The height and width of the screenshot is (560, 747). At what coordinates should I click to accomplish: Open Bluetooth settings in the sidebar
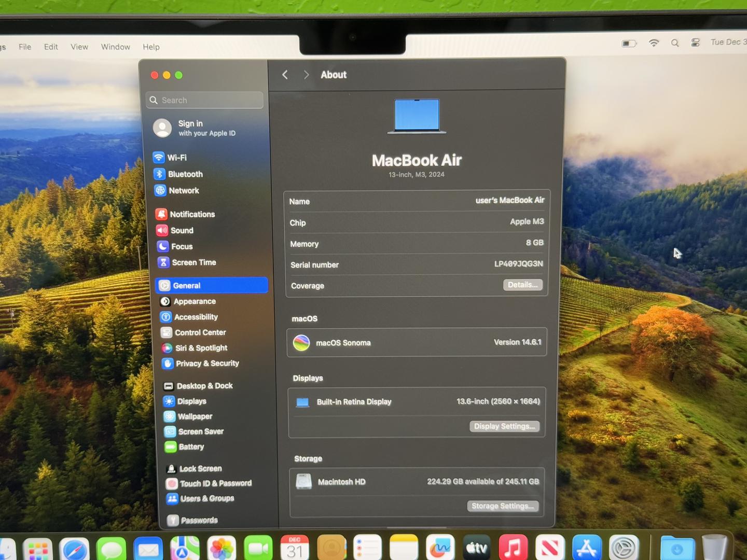[178, 174]
